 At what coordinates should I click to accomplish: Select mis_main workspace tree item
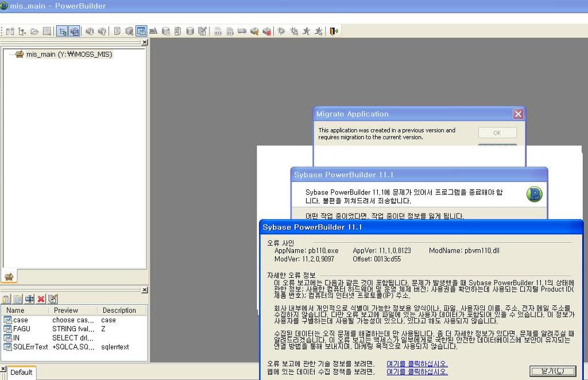(69, 55)
